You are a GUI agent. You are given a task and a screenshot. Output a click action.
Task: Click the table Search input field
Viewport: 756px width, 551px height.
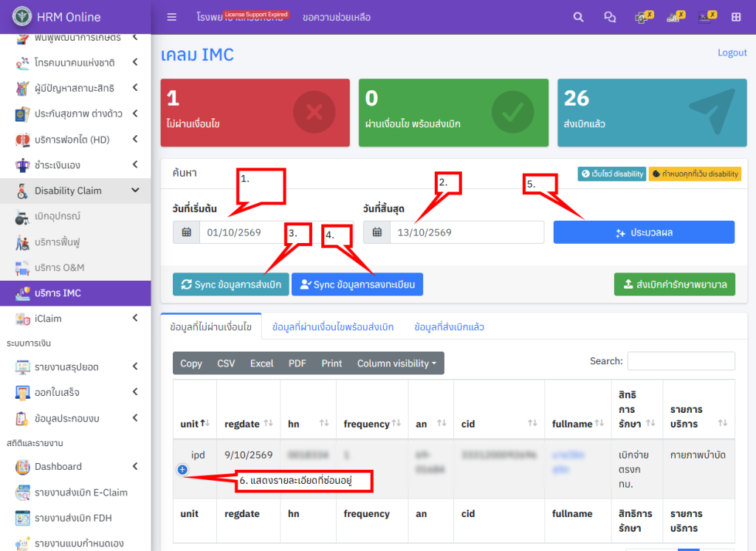pos(681,361)
